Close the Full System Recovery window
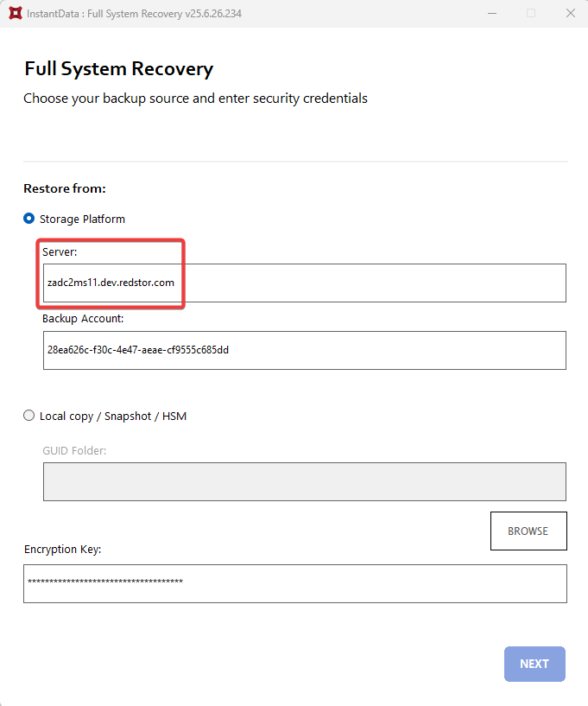Image resolution: width=588 pixels, height=706 pixels. 571,14
